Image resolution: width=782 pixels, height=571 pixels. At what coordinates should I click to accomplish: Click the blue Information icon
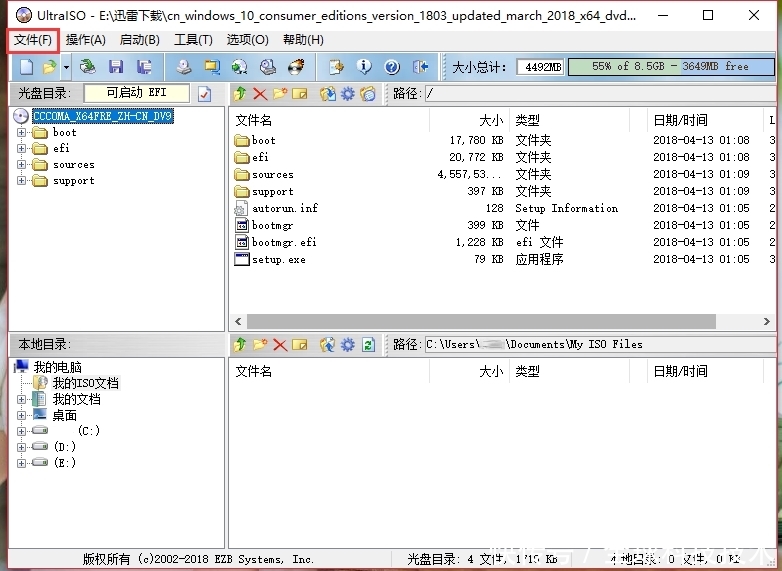point(364,66)
